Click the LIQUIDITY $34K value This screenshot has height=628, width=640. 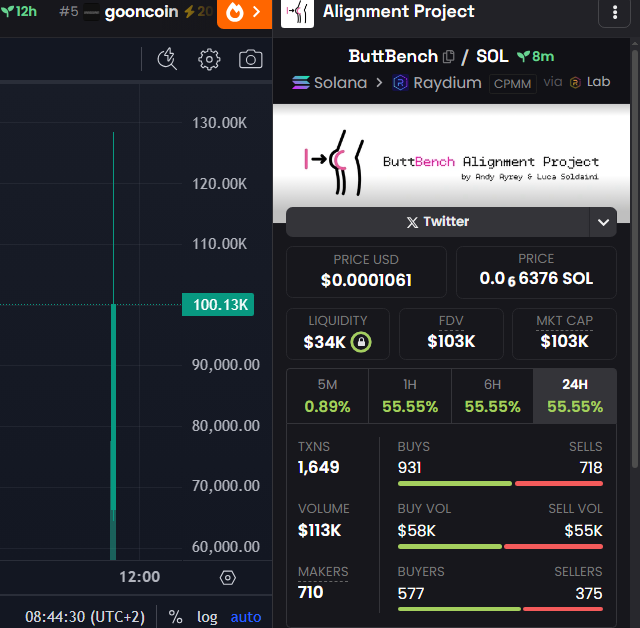point(324,342)
